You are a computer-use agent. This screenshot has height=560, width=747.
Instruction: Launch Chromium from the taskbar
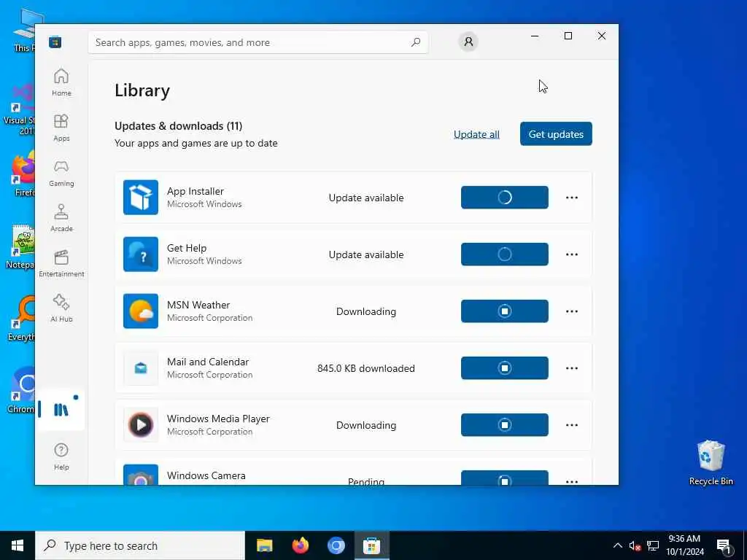coord(336,545)
